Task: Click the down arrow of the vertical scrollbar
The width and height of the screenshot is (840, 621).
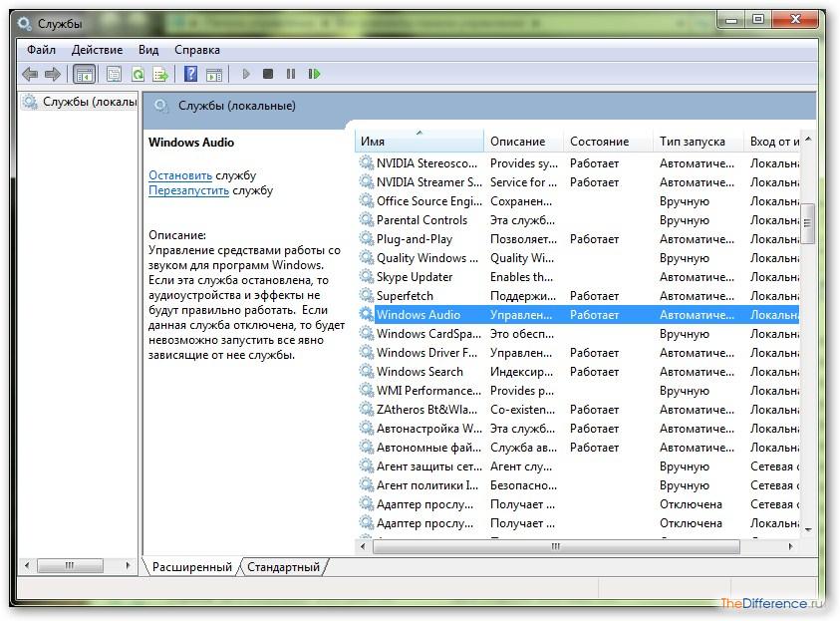Action: point(808,529)
